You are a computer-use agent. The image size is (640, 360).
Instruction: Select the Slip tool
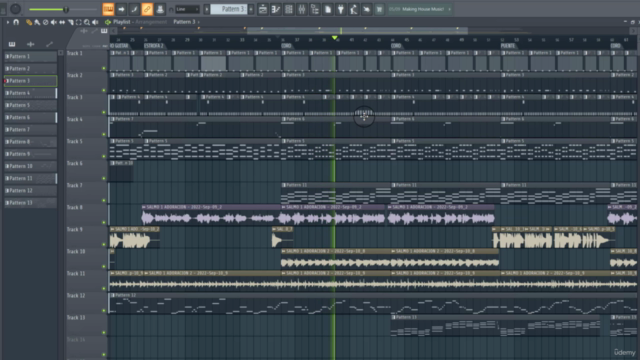62,22
